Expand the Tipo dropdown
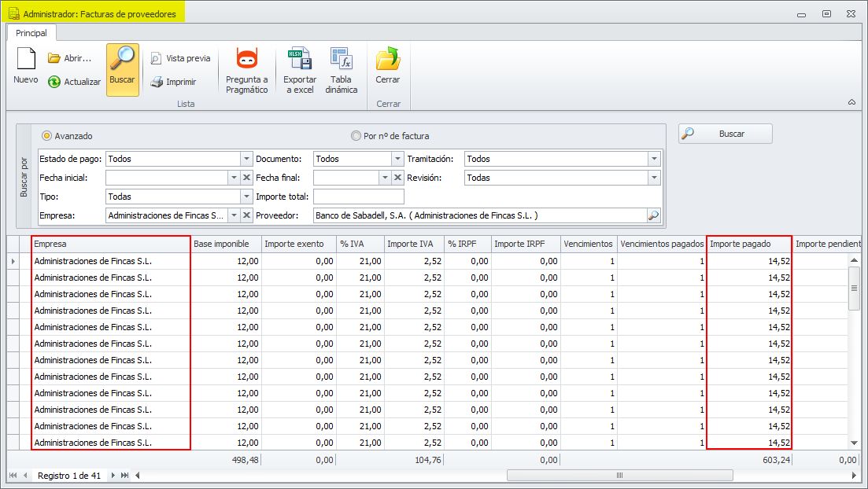 tap(246, 197)
